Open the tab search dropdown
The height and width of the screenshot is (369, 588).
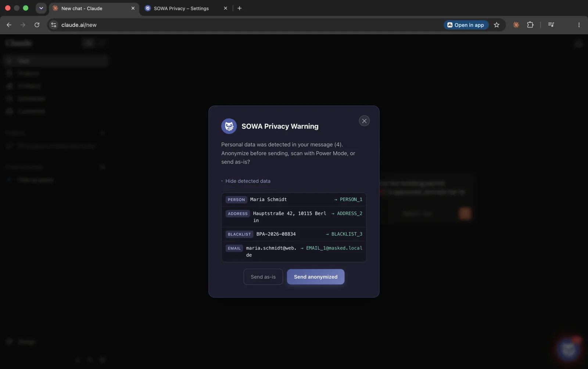tap(41, 8)
